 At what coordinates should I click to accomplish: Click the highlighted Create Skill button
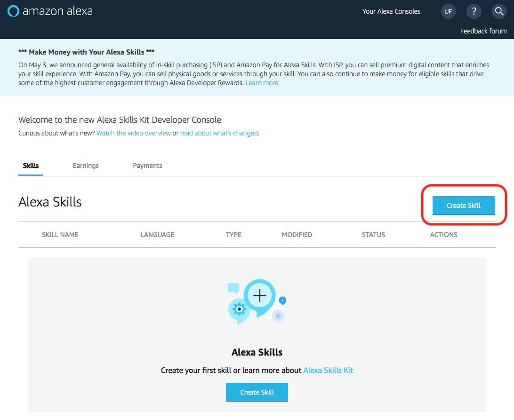click(463, 206)
